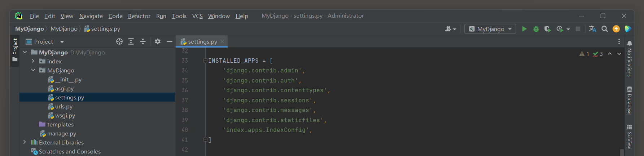Open the translate icon in the toolbar
Screen dimensions: 644x156
592,29
